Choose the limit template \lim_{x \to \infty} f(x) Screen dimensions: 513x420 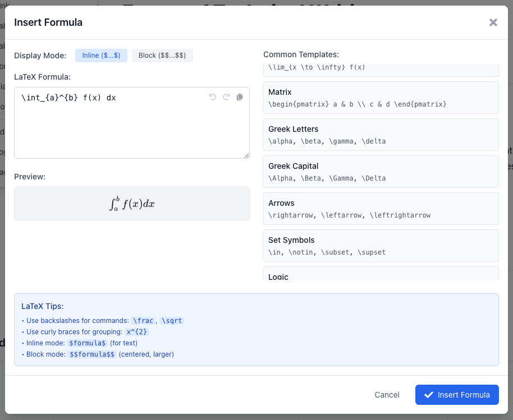pos(381,70)
